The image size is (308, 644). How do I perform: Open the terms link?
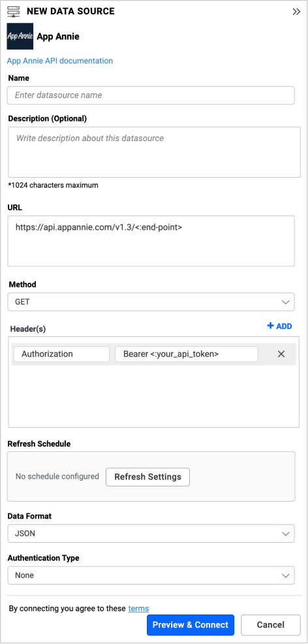pyautogui.click(x=138, y=608)
